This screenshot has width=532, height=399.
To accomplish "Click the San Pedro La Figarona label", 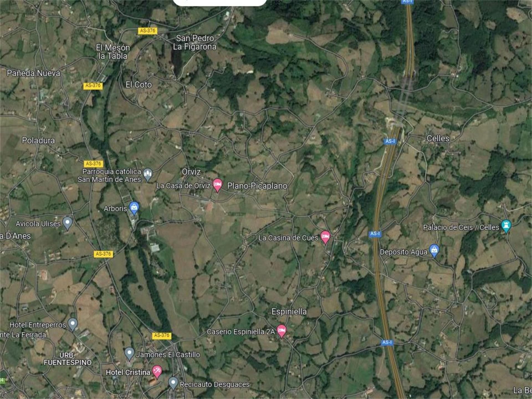I will point(195,42).
